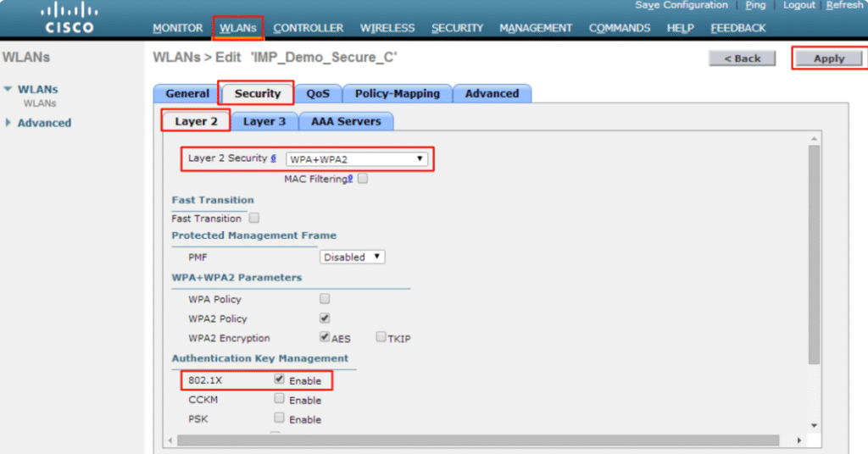Switch to the General tab
Screen dimensions: 868x454
tap(187, 93)
